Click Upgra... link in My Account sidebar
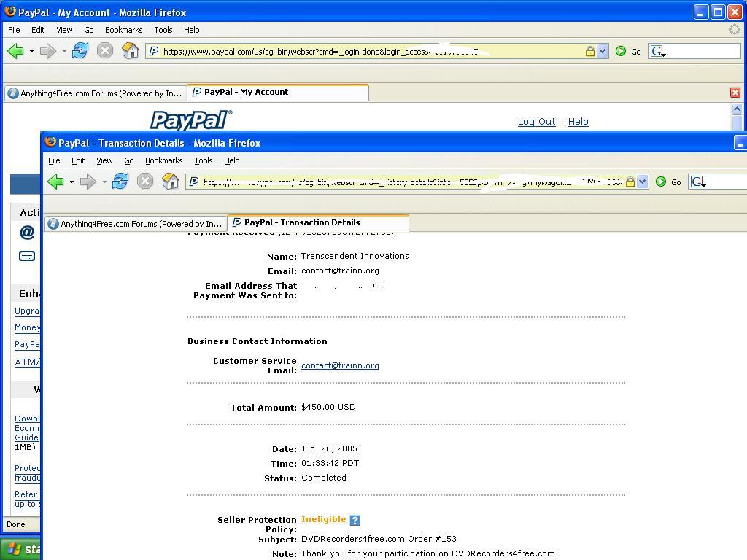This screenshot has height=560, width=747. point(27,311)
